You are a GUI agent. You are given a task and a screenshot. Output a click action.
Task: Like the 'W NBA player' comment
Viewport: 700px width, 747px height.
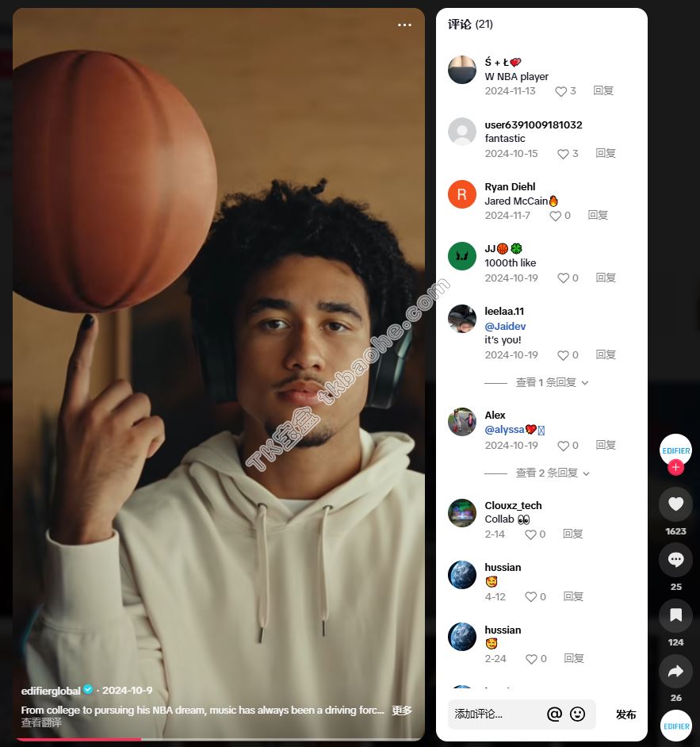click(561, 91)
